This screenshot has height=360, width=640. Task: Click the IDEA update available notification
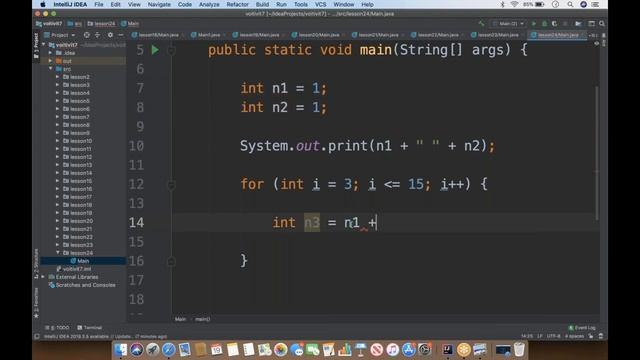point(105,336)
